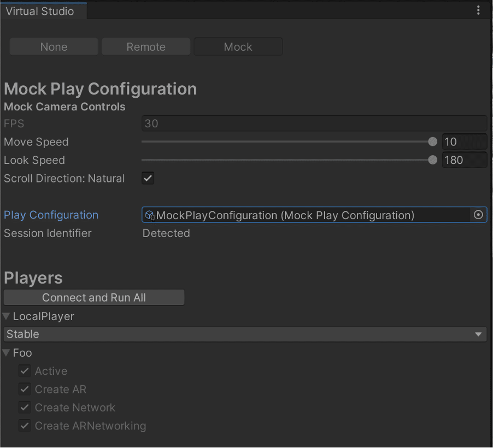Toggle Scroll Direction: Natural checkbox
This screenshot has width=493, height=448.
click(148, 178)
